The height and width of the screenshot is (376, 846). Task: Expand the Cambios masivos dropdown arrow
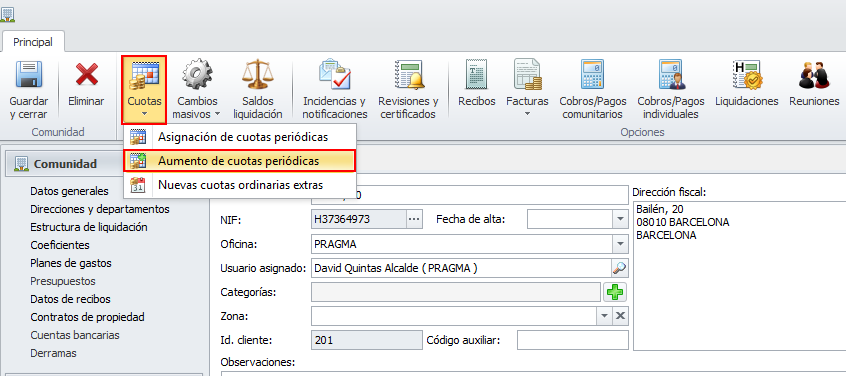[217, 114]
